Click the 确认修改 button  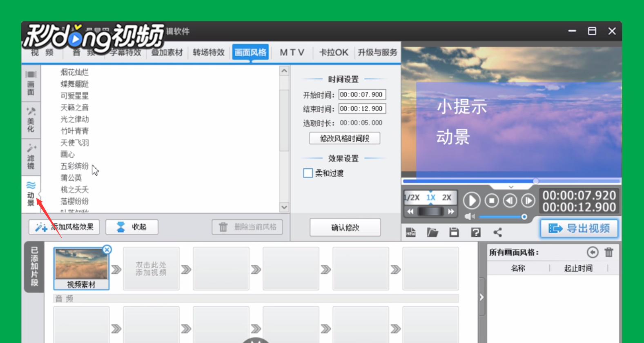tap(345, 228)
